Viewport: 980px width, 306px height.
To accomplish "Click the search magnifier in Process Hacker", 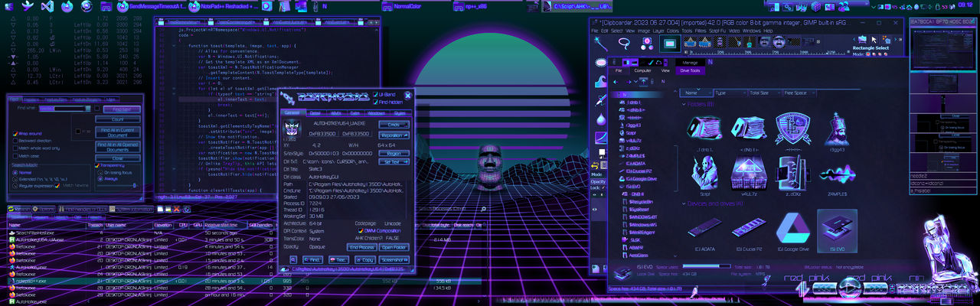I will (483, 209).
